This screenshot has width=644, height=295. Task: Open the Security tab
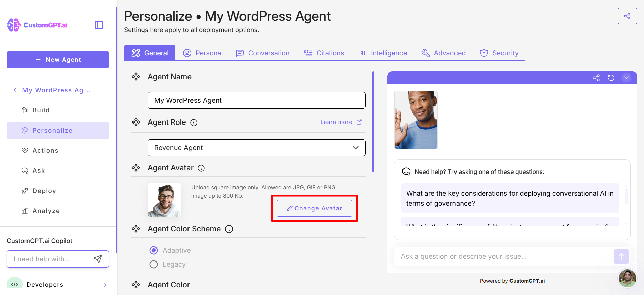pyautogui.click(x=499, y=53)
